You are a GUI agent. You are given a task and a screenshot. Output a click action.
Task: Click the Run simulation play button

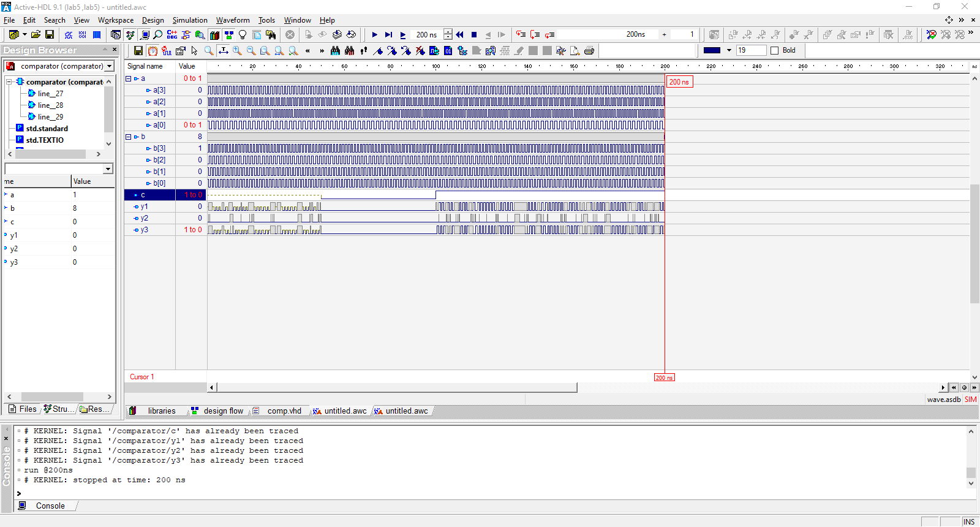pos(374,35)
